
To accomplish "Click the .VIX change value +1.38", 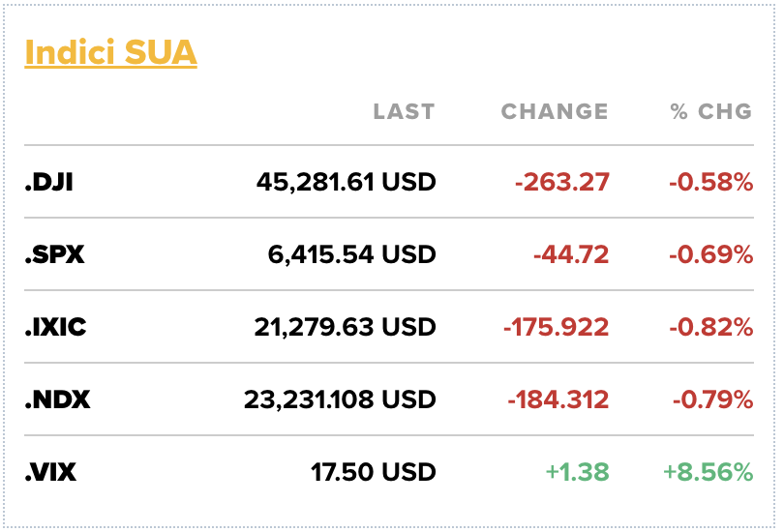I will pyautogui.click(x=577, y=472).
